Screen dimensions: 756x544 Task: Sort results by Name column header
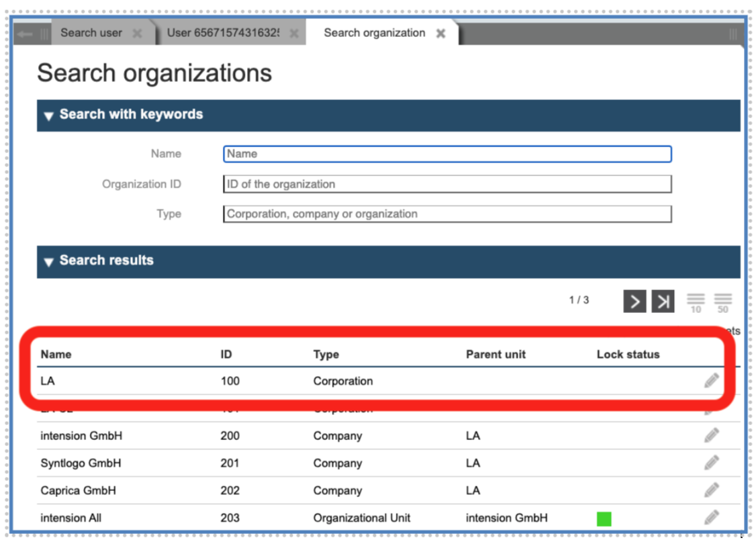[x=56, y=354]
